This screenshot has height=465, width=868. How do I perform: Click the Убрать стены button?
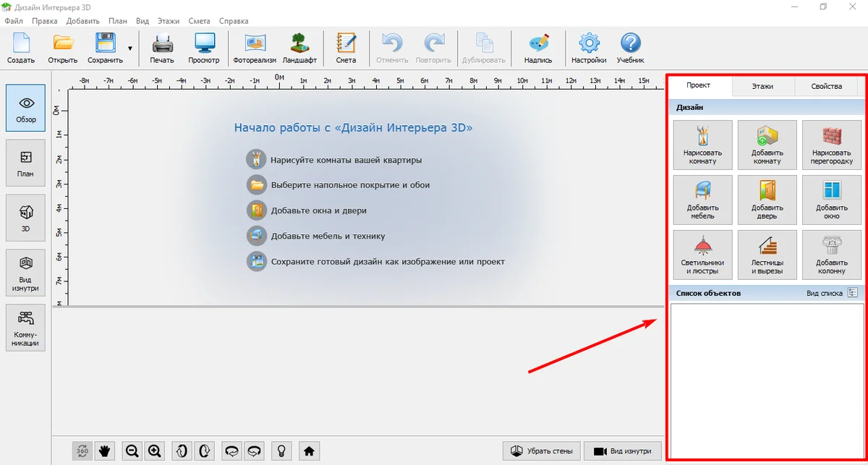pos(542,451)
